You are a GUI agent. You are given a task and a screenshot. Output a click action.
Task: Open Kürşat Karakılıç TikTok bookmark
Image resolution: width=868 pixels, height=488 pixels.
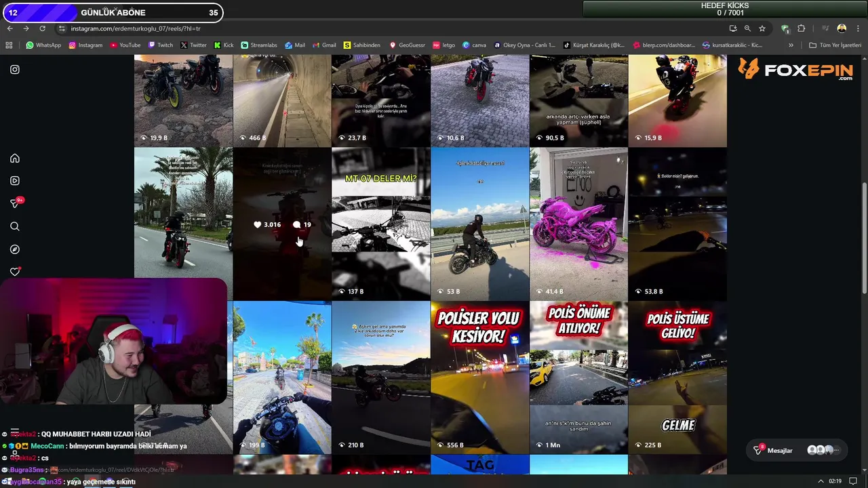(x=594, y=45)
